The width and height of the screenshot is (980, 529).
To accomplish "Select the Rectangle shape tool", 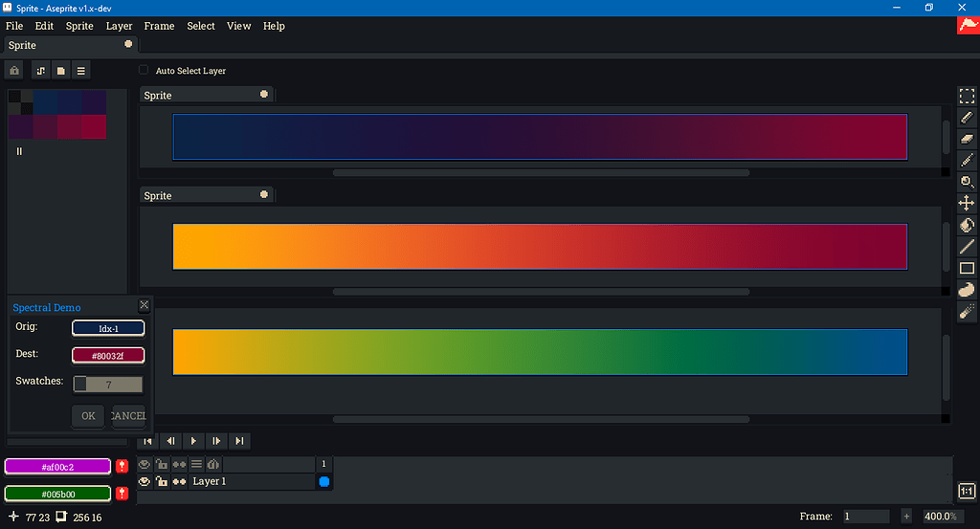I will (967, 268).
